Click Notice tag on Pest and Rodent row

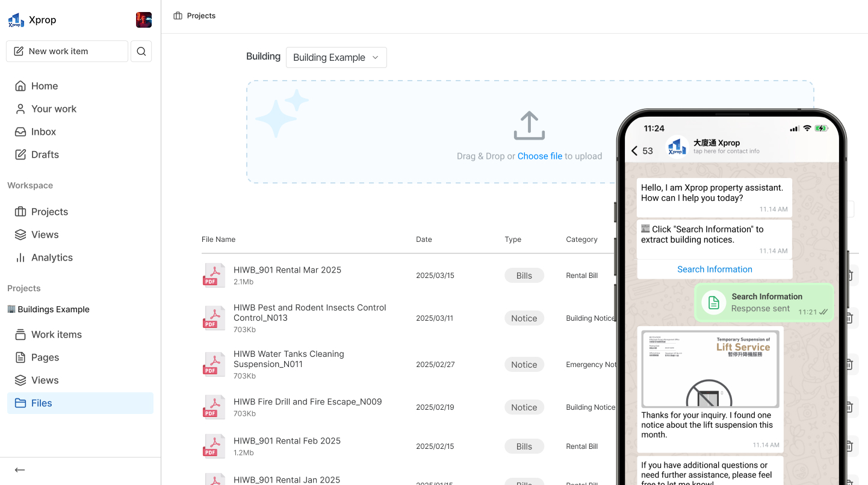pyautogui.click(x=524, y=318)
